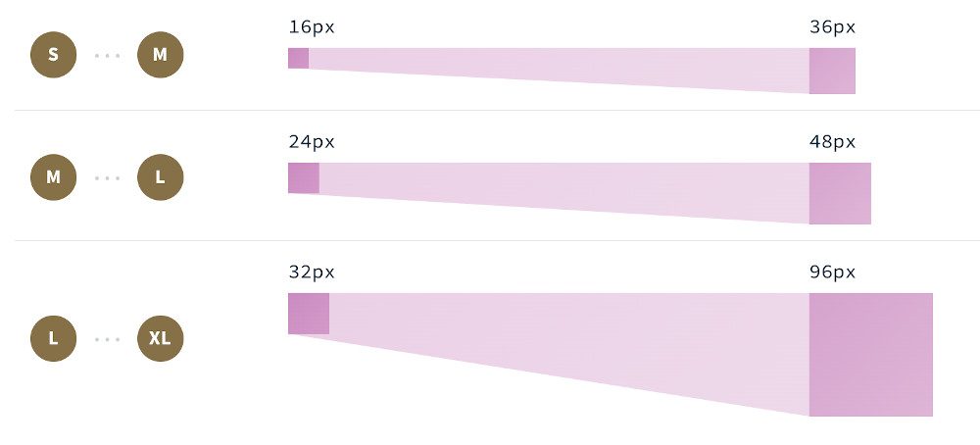The width and height of the screenshot is (980, 445).
Task: Click the ellipsis between L and XL
Action: (107, 339)
